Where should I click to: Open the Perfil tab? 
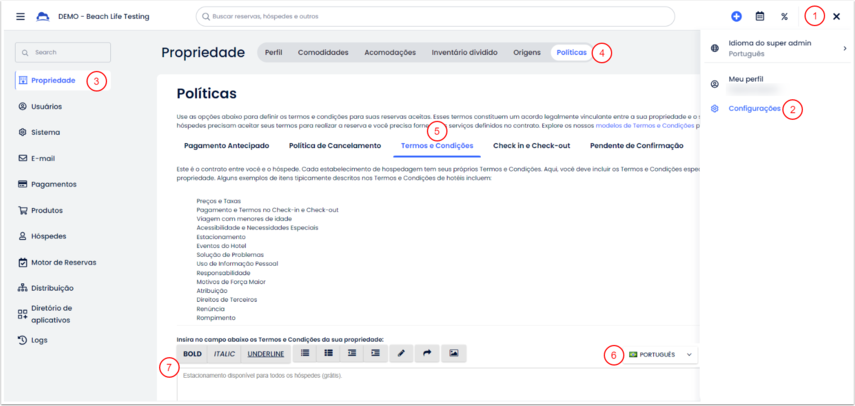[273, 52]
